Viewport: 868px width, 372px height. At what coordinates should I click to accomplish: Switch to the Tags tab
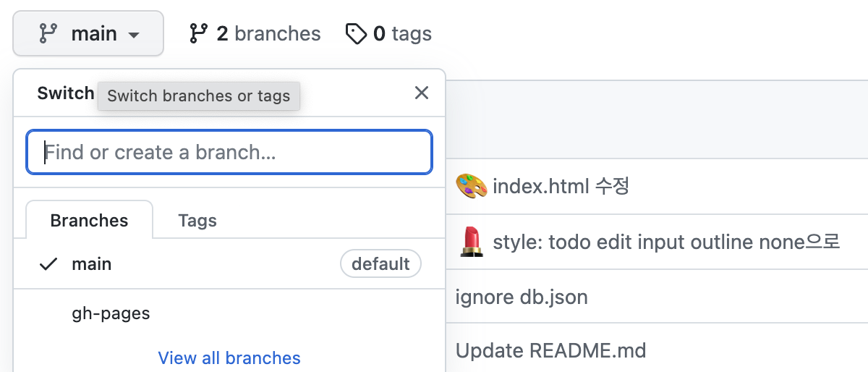197,220
